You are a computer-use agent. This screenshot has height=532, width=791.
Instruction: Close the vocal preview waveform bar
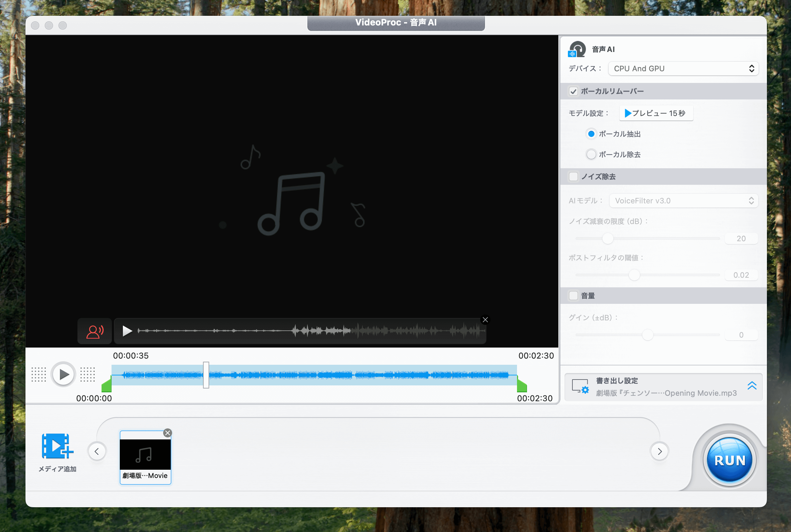485,320
